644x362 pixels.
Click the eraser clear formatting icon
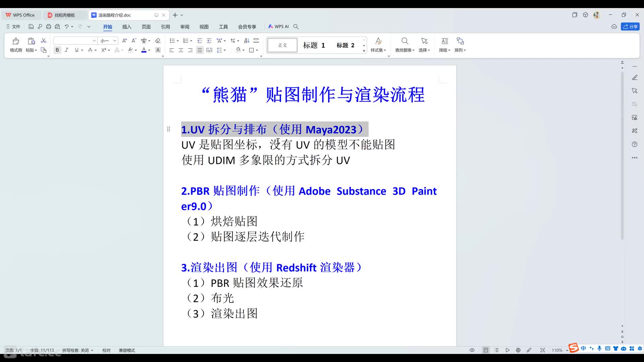pyautogui.click(x=158, y=41)
